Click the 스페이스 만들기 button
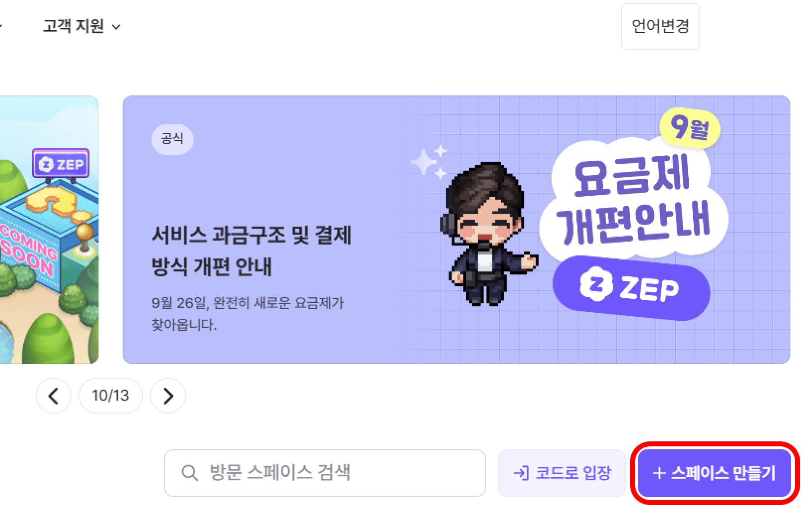The width and height of the screenshot is (812, 505). (715, 473)
